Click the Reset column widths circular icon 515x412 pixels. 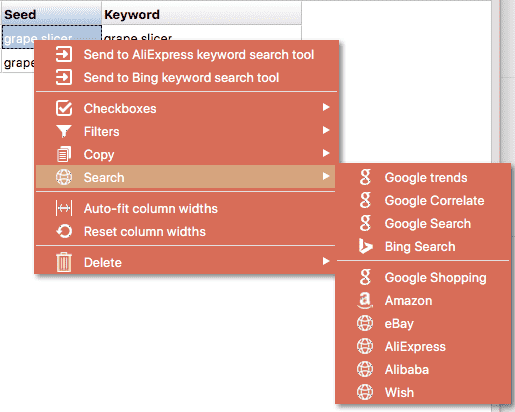[x=64, y=231]
